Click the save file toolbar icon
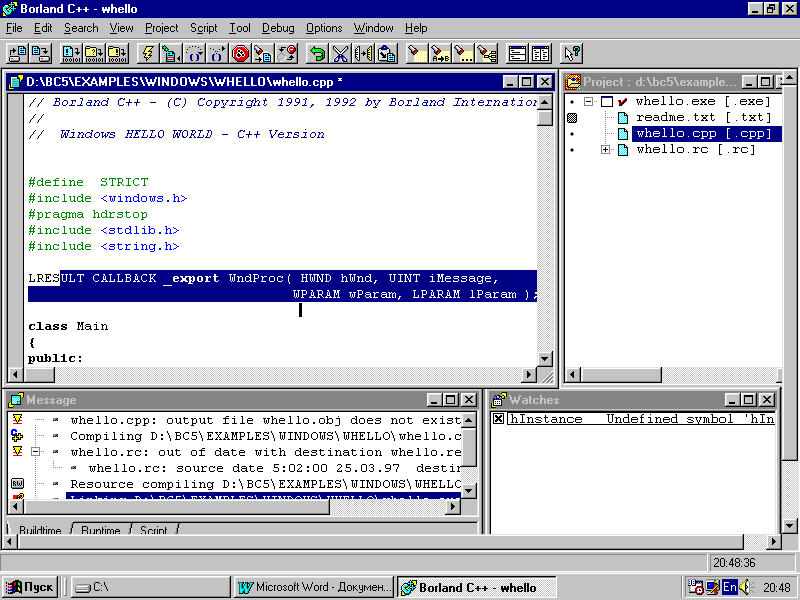800x600 pixels. point(40,53)
